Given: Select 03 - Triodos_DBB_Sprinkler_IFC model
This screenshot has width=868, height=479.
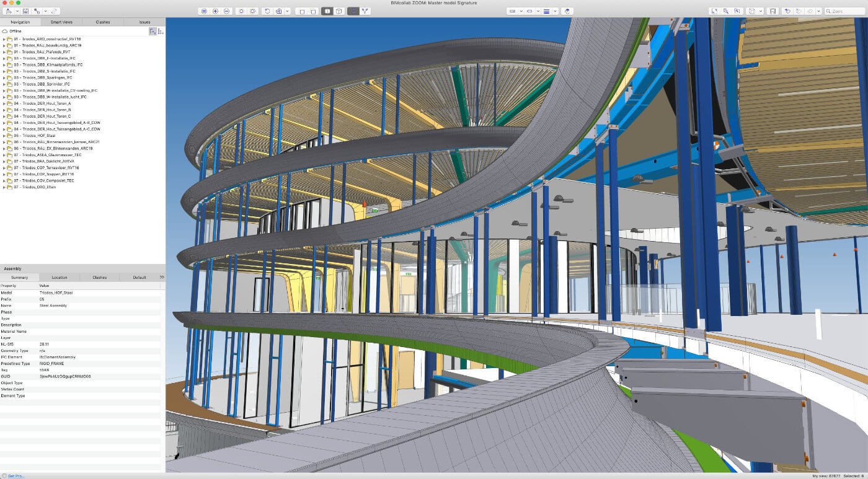Looking at the screenshot, I should pos(42,84).
